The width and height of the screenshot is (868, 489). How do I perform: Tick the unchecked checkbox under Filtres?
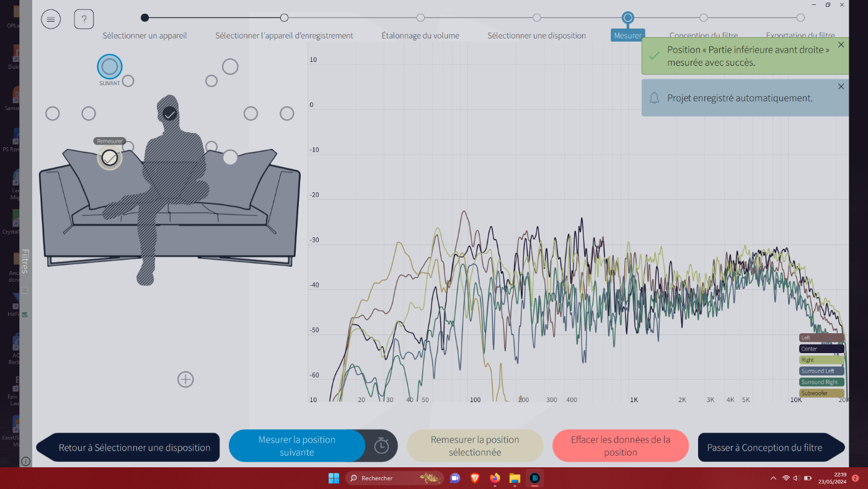click(25, 290)
